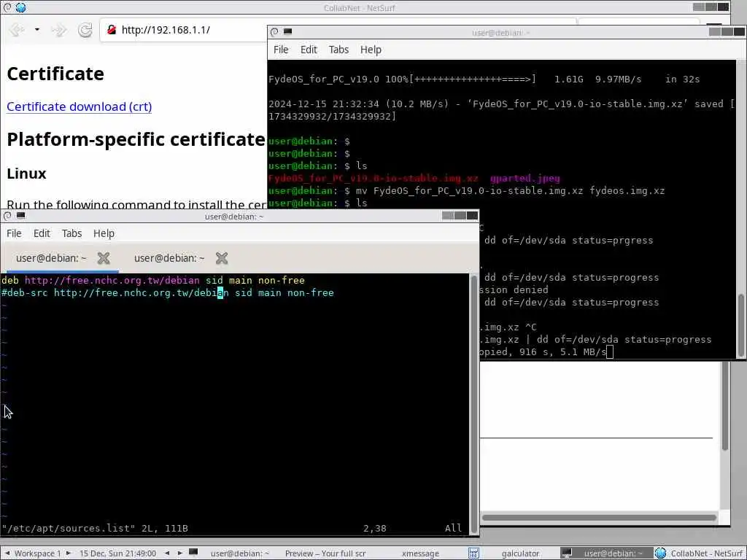The image size is (747, 560).
Task: Click the 2,38 cursor position in vim
Action: (374, 528)
